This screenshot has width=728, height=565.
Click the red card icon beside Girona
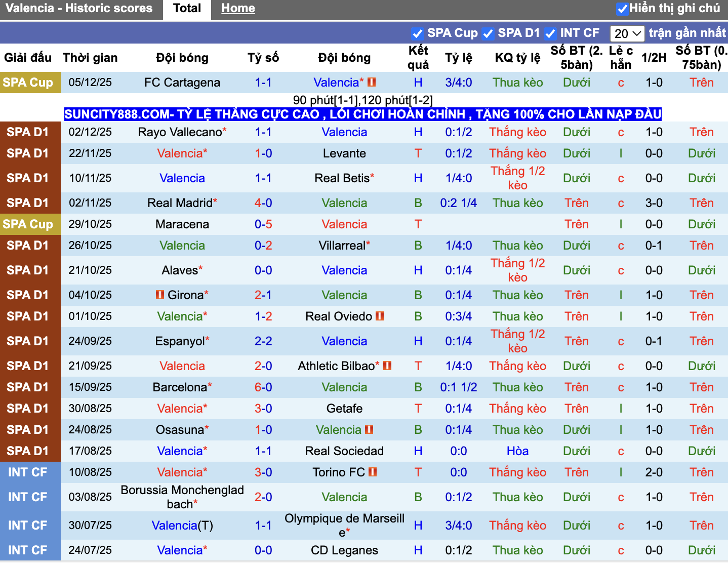pos(160,295)
